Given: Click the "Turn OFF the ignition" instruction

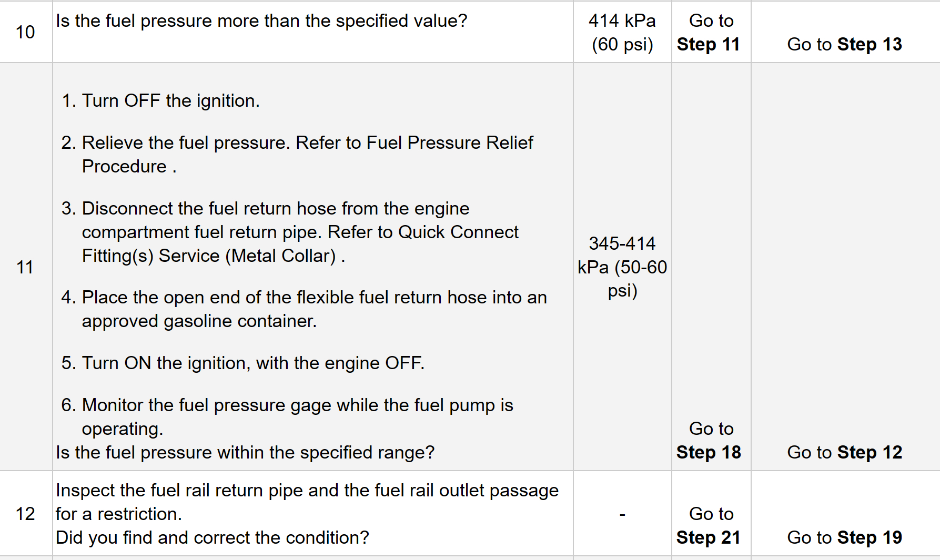Looking at the screenshot, I should click(170, 100).
